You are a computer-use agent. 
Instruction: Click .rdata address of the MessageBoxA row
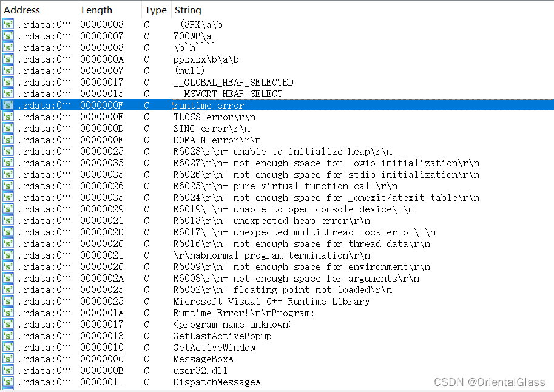pyautogui.click(x=44, y=359)
